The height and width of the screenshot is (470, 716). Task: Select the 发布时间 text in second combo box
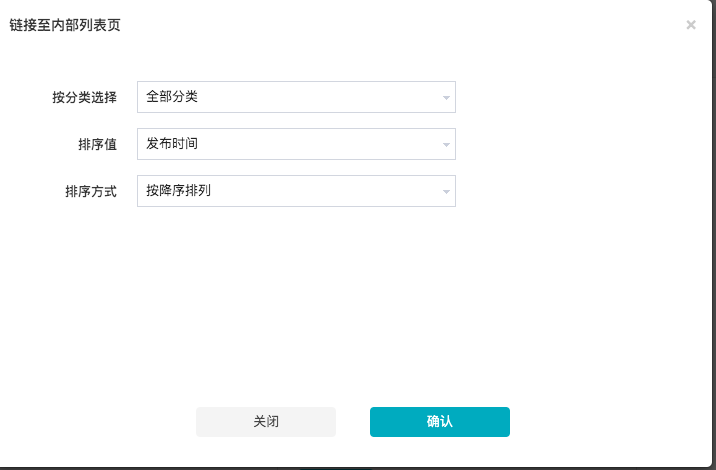pos(172,143)
